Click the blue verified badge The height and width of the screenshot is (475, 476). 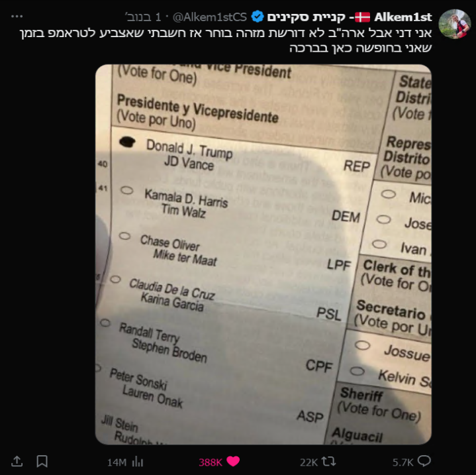pyautogui.click(x=258, y=17)
